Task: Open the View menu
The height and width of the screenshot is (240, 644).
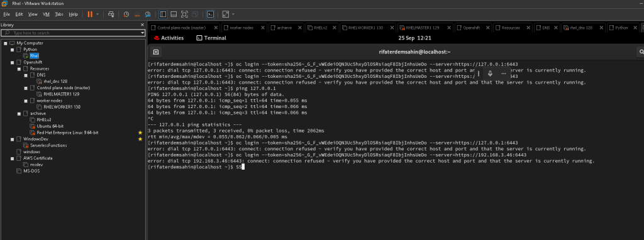Action: [x=33, y=14]
